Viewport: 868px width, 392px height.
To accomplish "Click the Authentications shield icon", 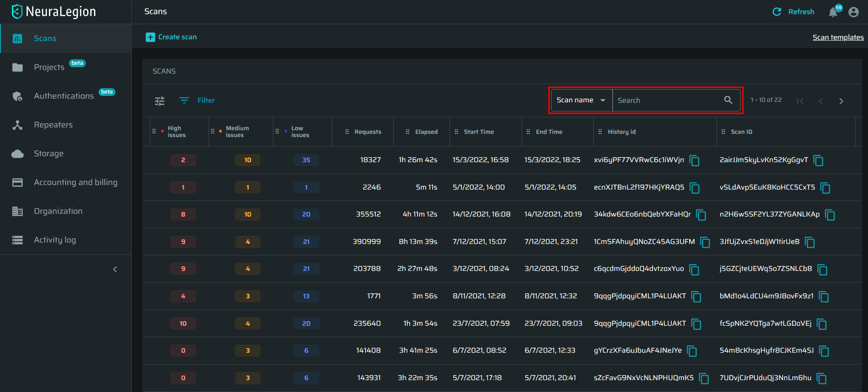I will click(17, 96).
